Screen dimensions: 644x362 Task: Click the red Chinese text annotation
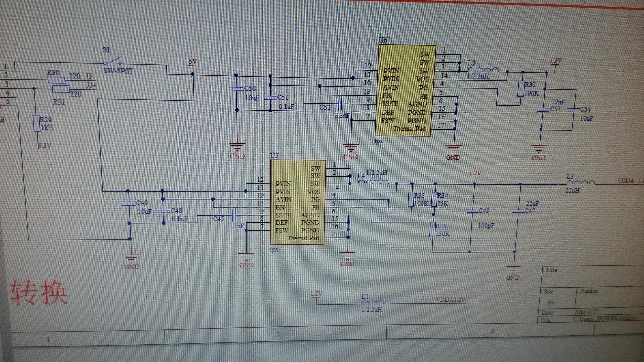pyautogui.click(x=39, y=292)
